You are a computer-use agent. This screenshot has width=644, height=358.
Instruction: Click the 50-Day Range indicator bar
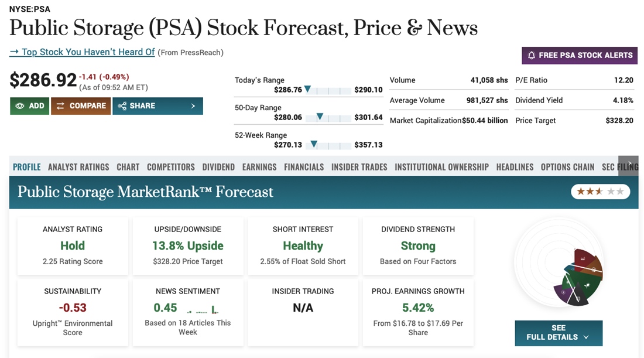click(328, 117)
